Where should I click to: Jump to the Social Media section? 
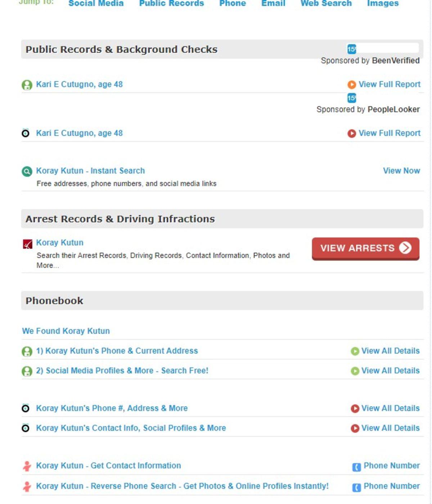click(96, 3)
